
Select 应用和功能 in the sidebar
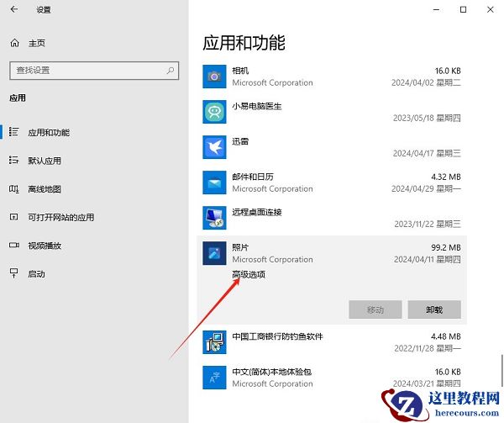point(49,132)
